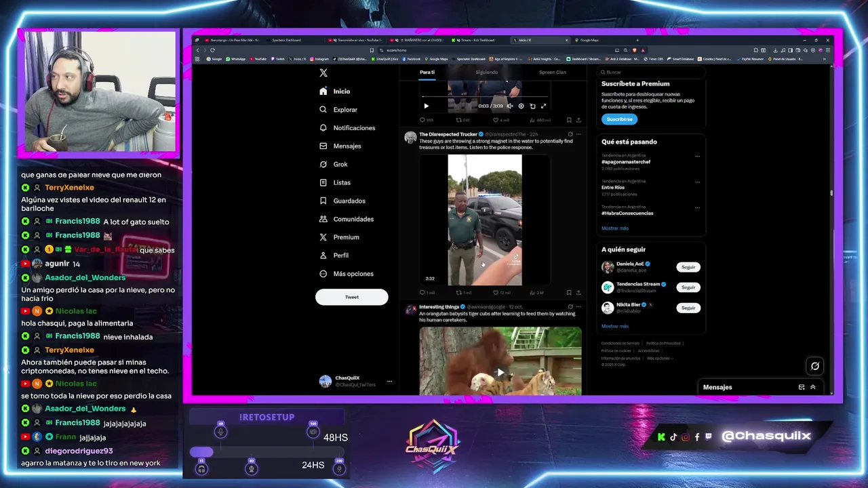
Task: Click Mostrar más under Qué está pasando
Action: 615,228
